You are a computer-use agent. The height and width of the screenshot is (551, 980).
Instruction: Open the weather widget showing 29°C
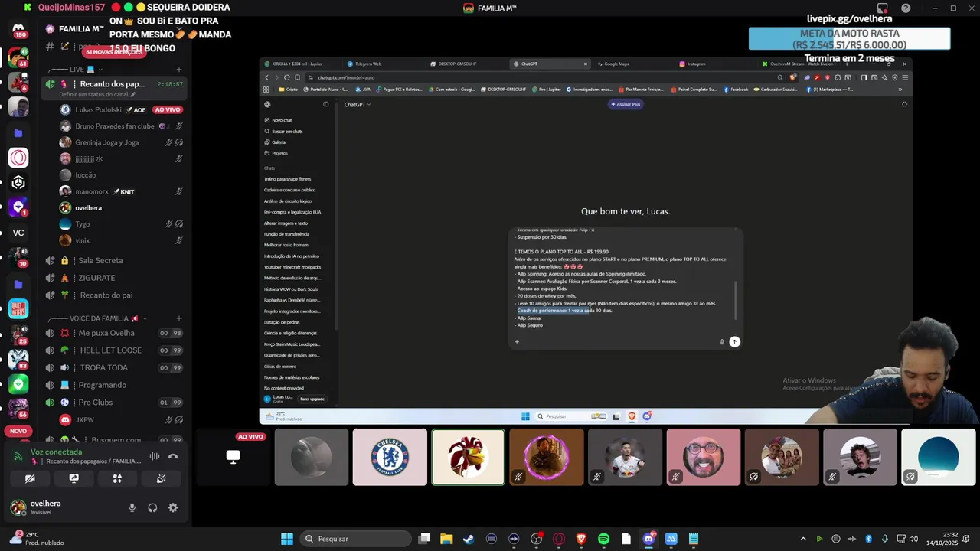click(x=37, y=539)
